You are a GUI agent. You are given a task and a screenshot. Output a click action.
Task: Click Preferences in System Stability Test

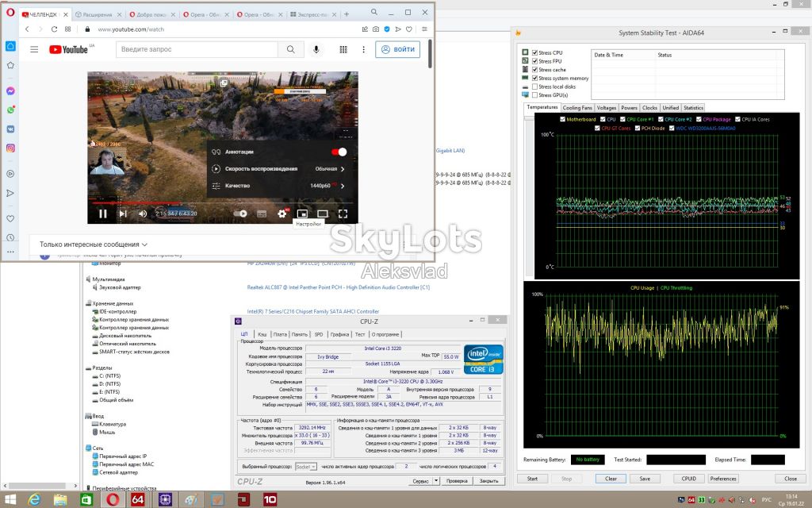click(723, 479)
